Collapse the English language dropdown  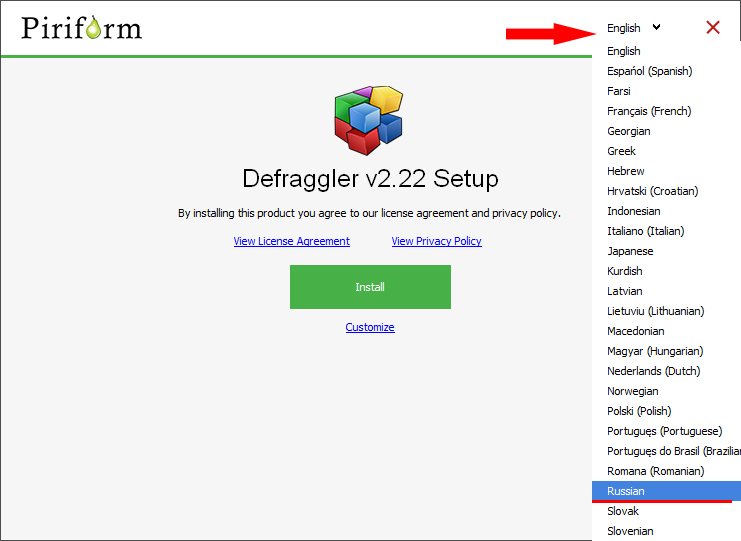click(x=634, y=28)
